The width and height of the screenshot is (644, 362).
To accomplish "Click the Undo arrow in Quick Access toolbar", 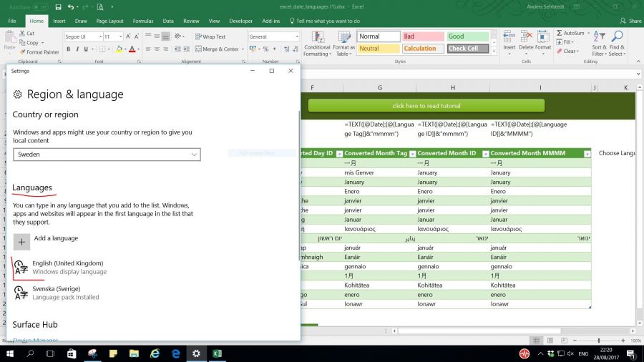I will coord(71,7).
